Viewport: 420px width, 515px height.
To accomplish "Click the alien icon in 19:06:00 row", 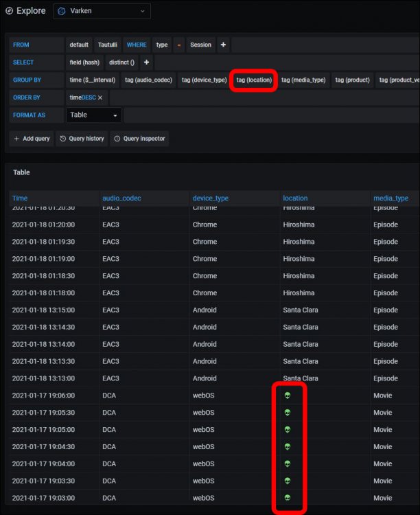I will (x=288, y=396).
